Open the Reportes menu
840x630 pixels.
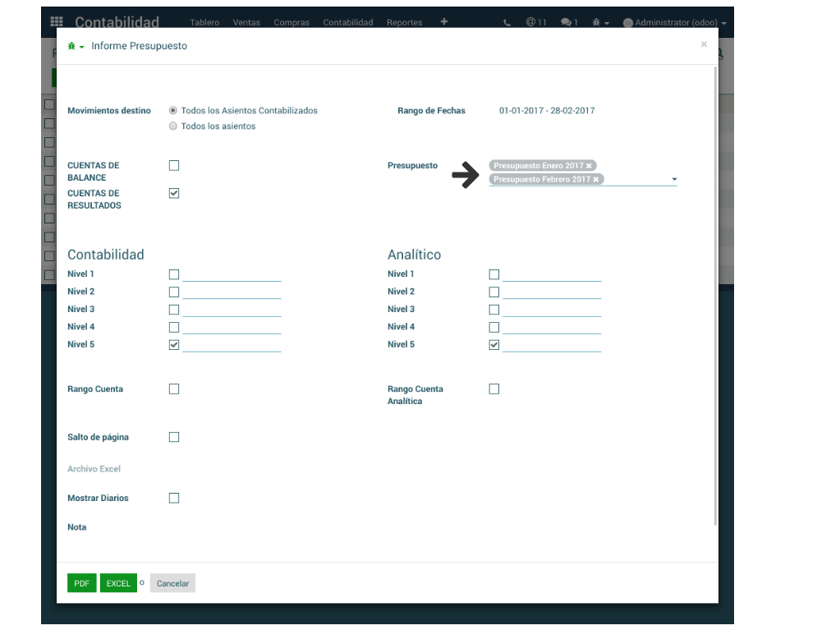pyautogui.click(x=404, y=23)
